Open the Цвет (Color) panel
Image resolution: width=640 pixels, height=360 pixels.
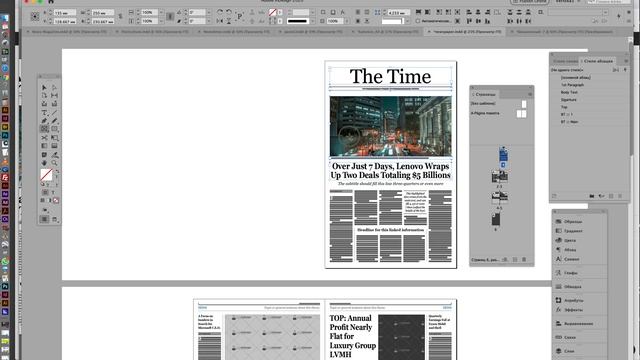[x=566, y=240]
